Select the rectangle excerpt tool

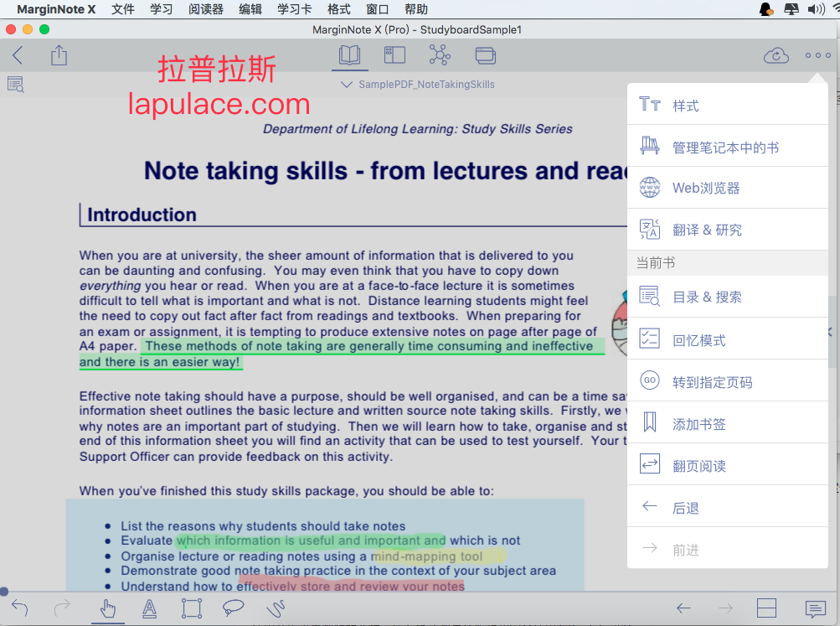[x=192, y=608]
